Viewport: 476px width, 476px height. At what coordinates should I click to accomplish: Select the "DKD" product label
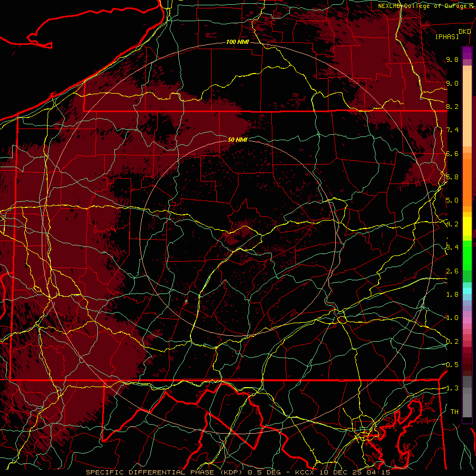coord(464,32)
